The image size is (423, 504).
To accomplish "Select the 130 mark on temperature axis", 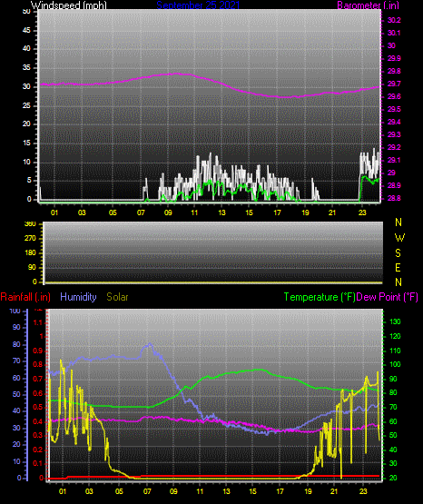I will tap(395, 321).
